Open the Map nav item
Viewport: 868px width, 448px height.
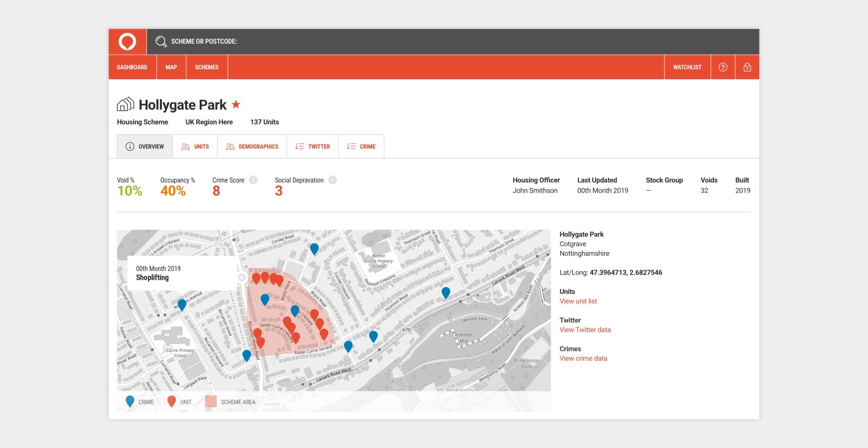click(x=171, y=67)
